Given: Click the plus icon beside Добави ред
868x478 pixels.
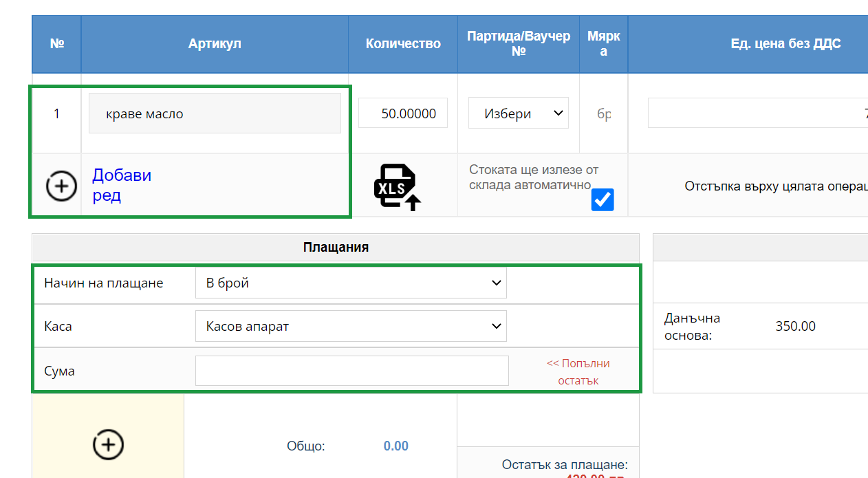Looking at the screenshot, I should click(x=61, y=186).
